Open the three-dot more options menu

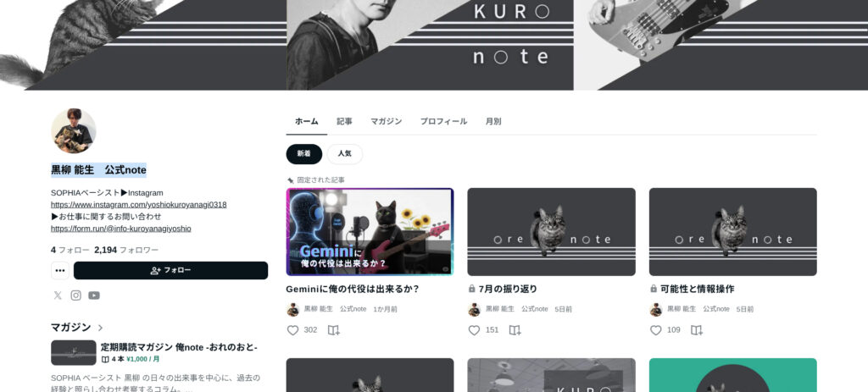pos(60,270)
